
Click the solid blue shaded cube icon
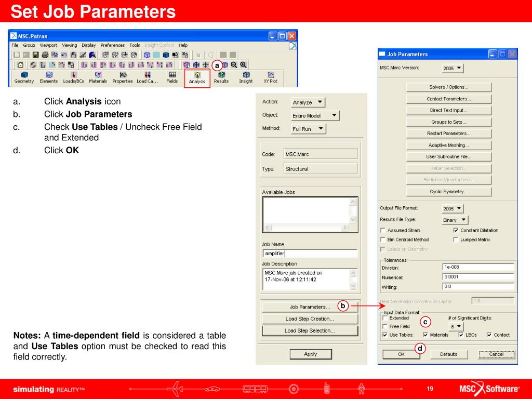click(166, 55)
